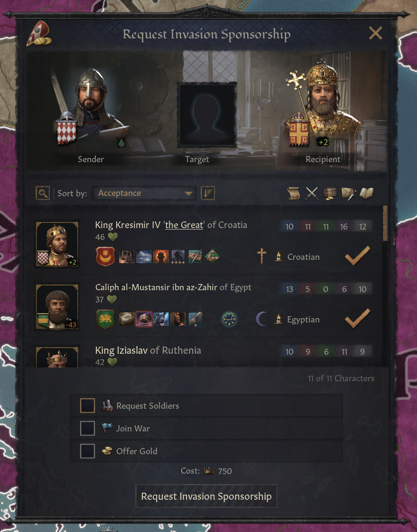Open 'the Great' nickname link

tap(184, 225)
